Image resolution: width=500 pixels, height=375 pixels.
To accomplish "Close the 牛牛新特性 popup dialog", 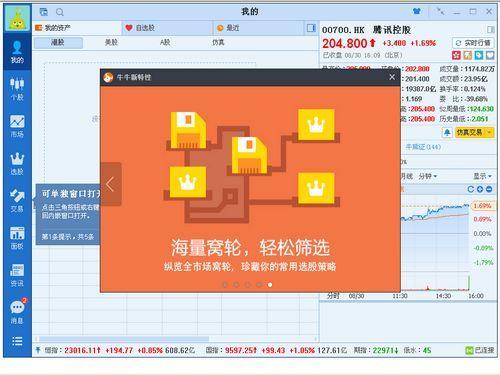I will click(x=392, y=77).
